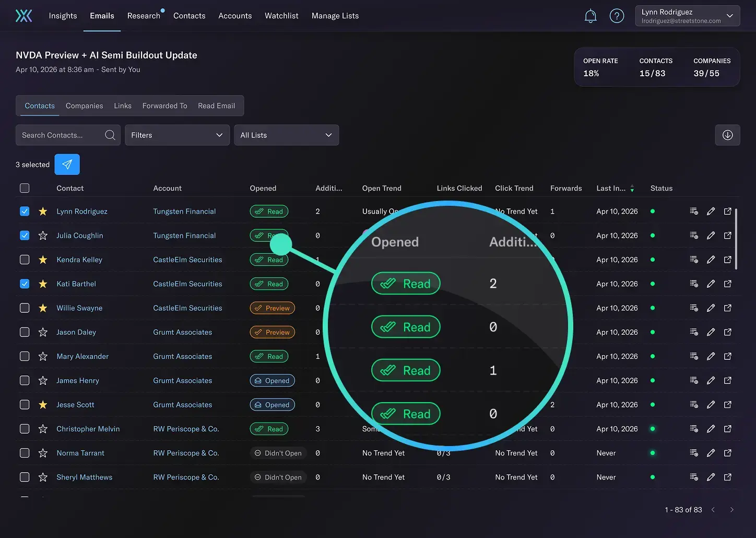756x538 pixels.
Task: Click the search magnifier icon
Action: point(110,135)
